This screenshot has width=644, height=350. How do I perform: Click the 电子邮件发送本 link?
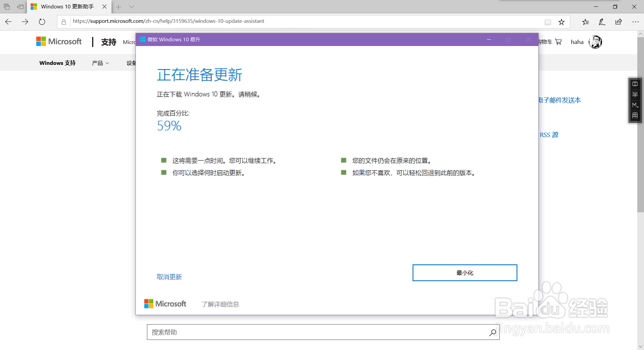559,100
